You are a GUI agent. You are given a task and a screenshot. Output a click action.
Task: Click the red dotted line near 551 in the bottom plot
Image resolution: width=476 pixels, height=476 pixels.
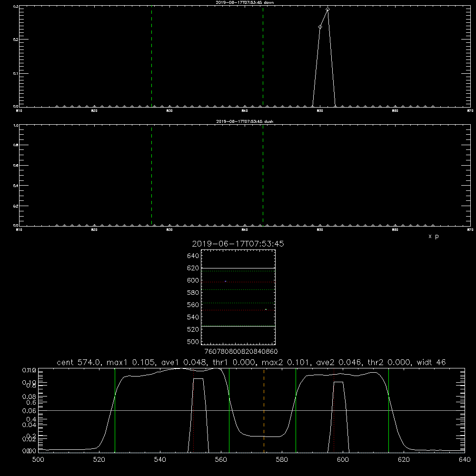[193, 410]
